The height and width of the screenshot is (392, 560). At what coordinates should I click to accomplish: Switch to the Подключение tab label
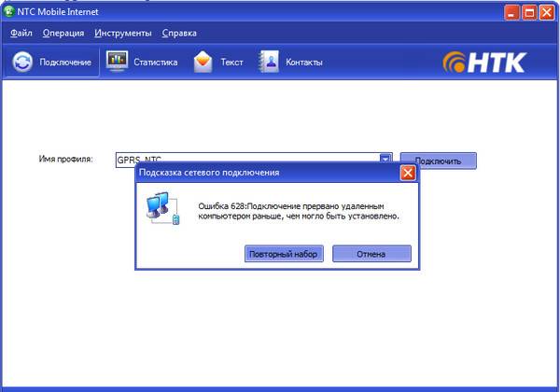[65, 63]
